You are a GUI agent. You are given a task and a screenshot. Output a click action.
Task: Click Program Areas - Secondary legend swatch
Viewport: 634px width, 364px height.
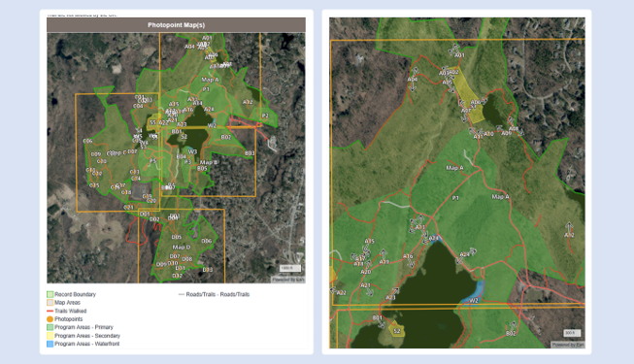50,336
